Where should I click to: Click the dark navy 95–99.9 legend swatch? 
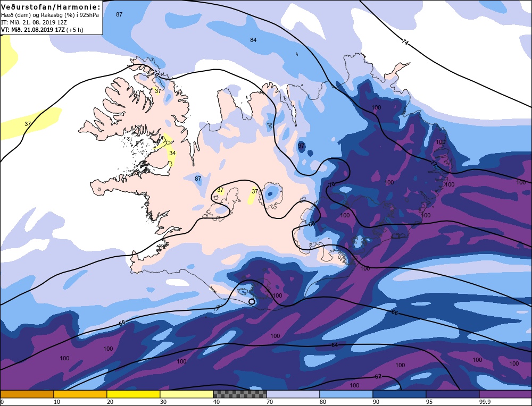click(x=453, y=394)
